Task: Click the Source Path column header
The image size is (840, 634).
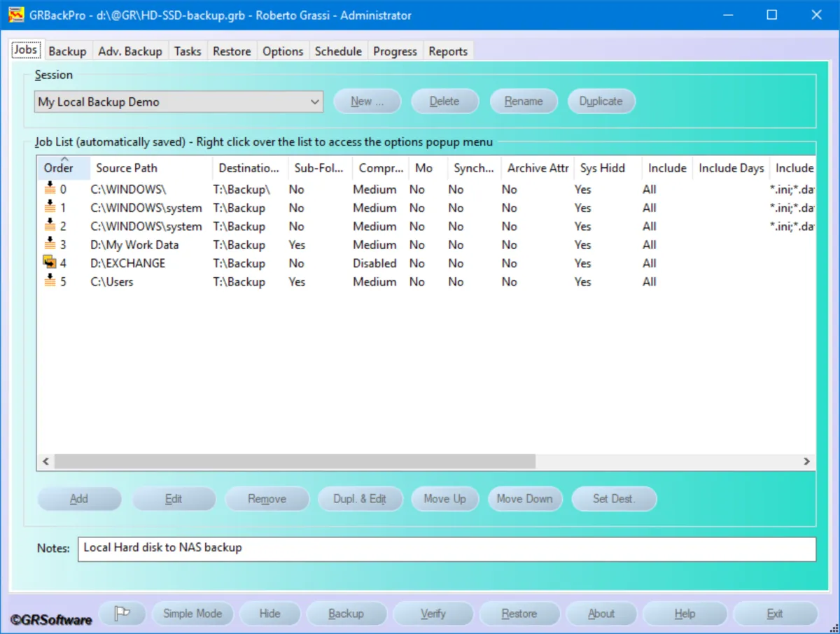Action: coord(151,168)
